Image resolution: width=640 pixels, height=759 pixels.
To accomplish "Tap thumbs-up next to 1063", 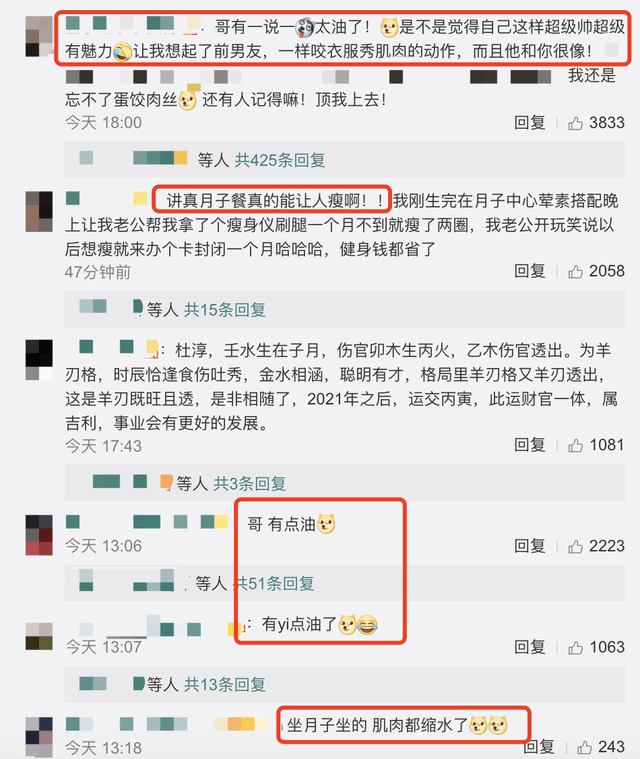I will (575, 647).
